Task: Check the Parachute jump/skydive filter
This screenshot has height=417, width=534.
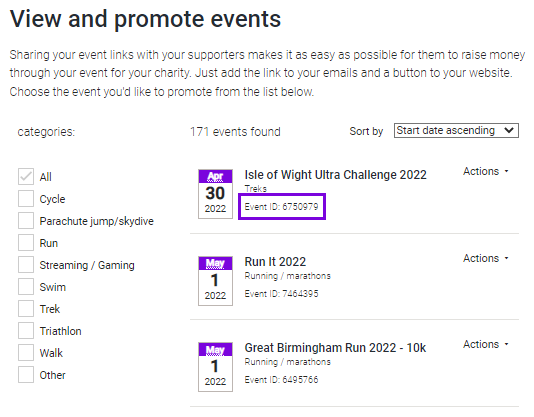Action: point(26,220)
